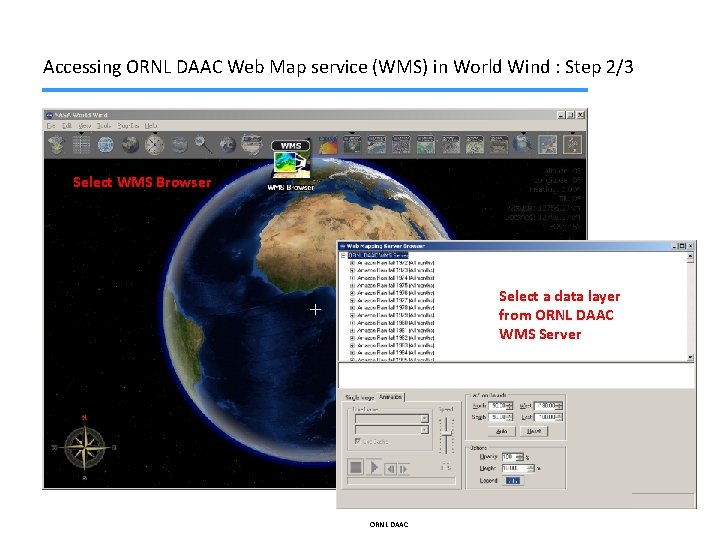The image size is (720, 540).
Task: Select Amazon Rainfall 1975 layer
Action: tap(395, 286)
